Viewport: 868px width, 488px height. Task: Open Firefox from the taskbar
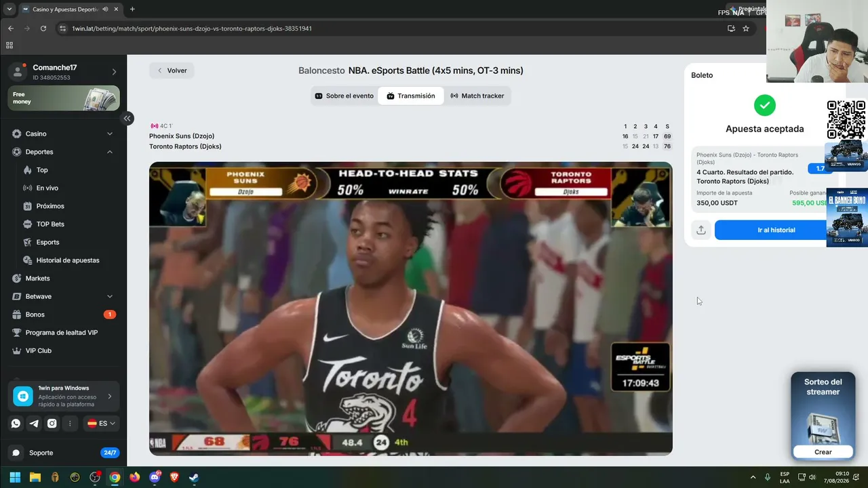coord(134,477)
